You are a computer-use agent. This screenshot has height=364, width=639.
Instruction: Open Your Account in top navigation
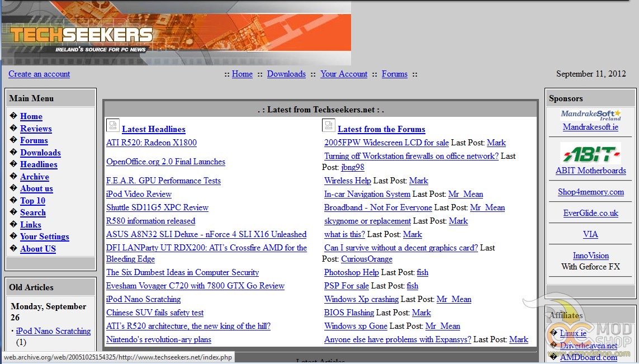tap(344, 74)
